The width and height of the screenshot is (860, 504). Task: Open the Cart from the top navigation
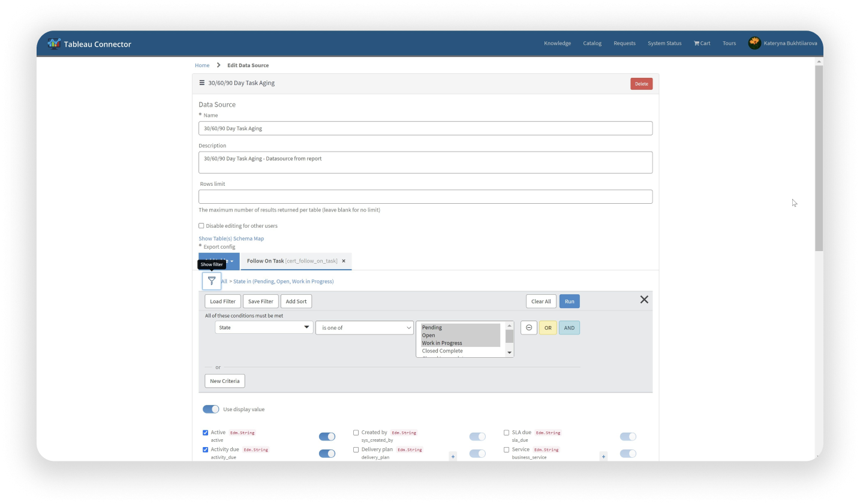click(x=702, y=43)
